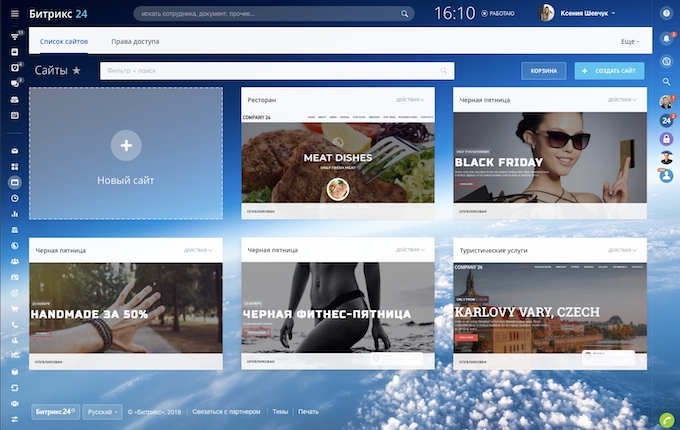
Task: Expand Действия menu for Ресторан site
Action: click(x=410, y=100)
